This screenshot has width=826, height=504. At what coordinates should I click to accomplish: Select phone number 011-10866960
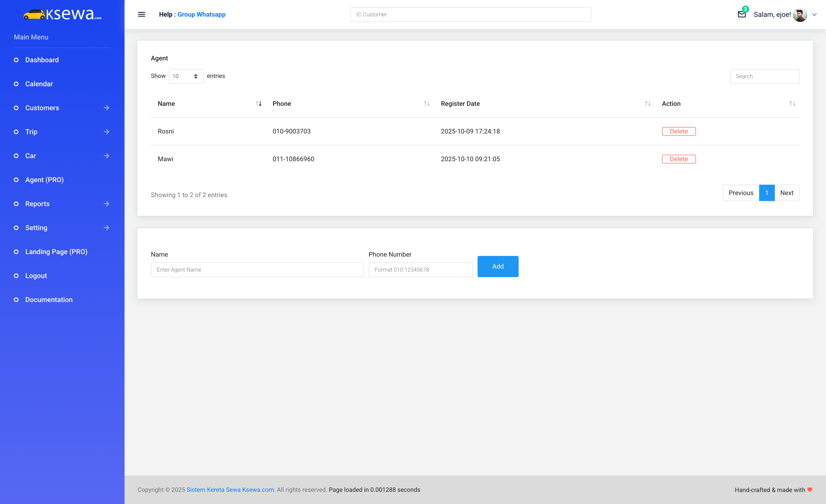[x=293, y=159]
